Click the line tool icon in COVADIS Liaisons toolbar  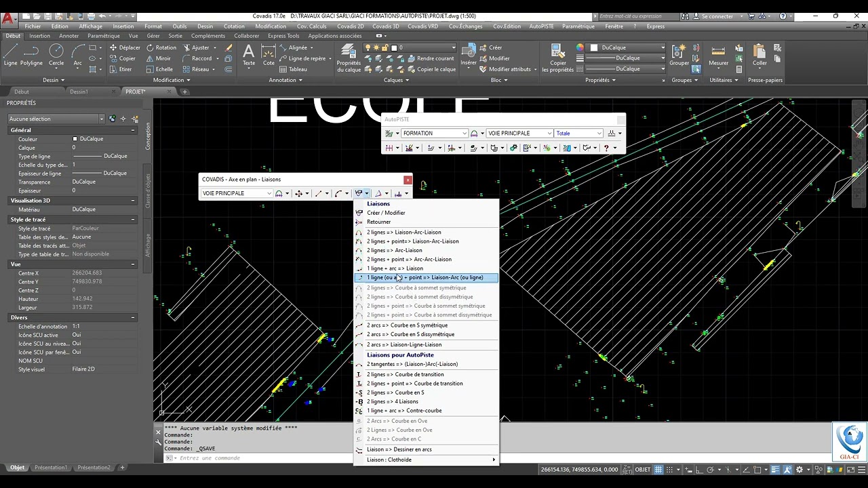(x=318, y=194)
